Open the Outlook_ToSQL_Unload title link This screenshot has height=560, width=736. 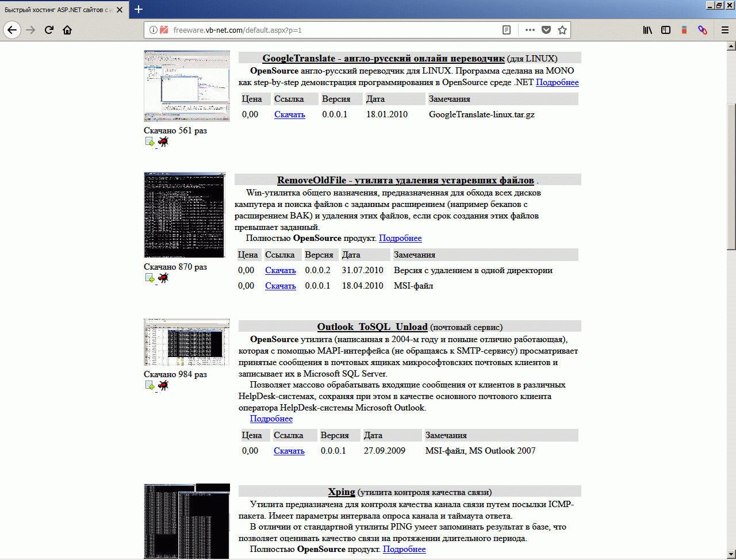coord(372,327)
